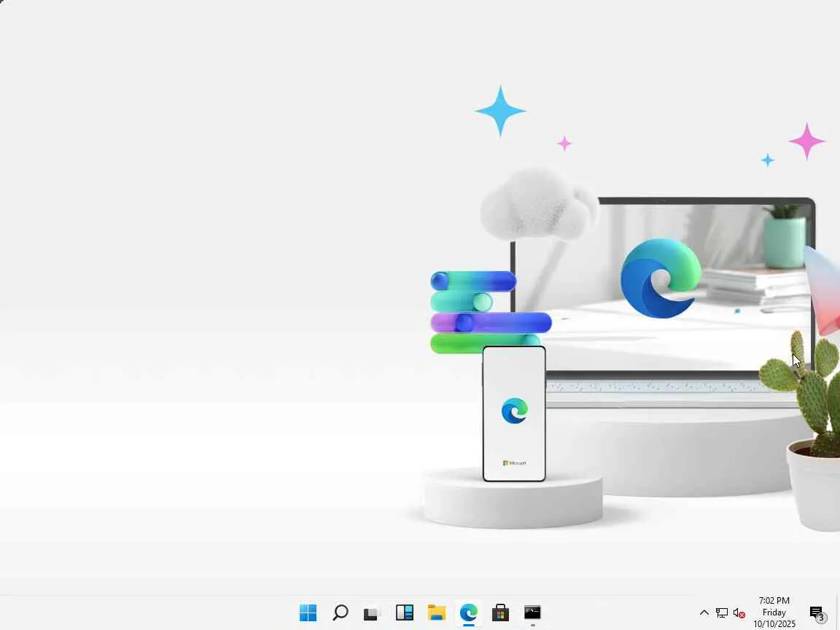Show hidden system tray icons
The height and width of the screenshot is (630, 840).
704,612
